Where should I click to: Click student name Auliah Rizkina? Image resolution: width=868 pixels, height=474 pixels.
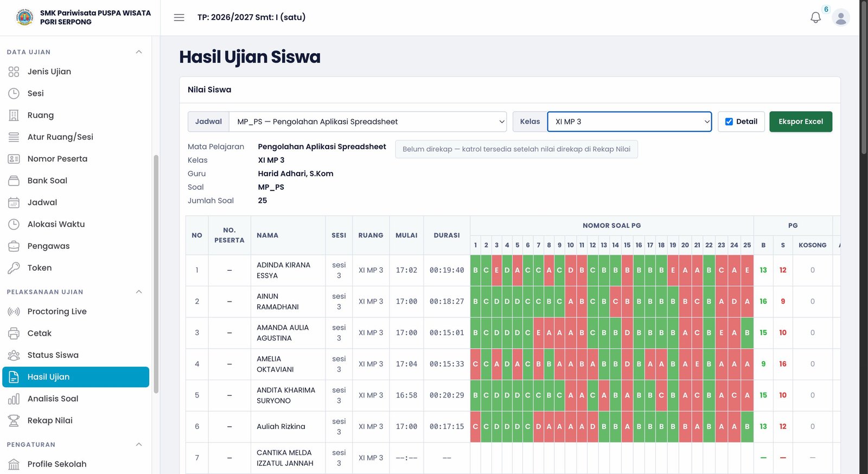(x=281, y=427)
